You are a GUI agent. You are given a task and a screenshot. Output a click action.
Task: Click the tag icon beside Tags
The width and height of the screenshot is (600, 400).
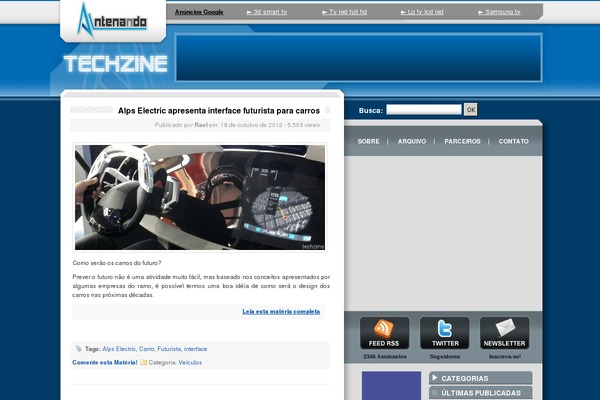(x=78, y=349)
